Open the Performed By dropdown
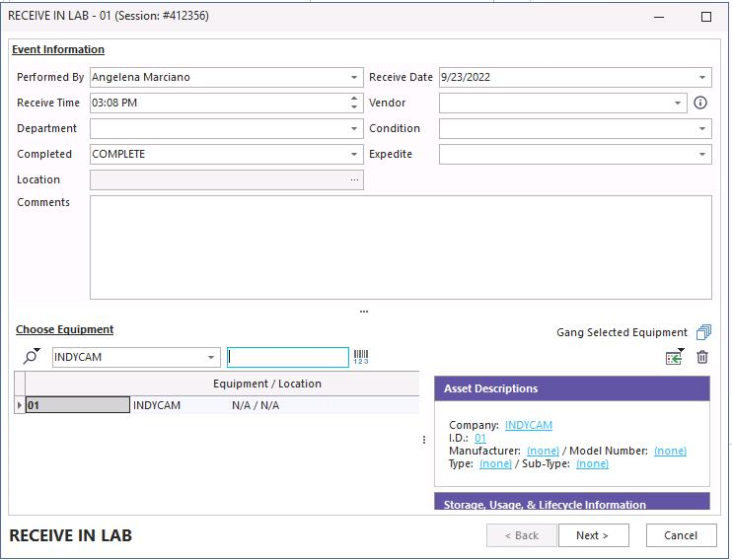 coord(354,77)
